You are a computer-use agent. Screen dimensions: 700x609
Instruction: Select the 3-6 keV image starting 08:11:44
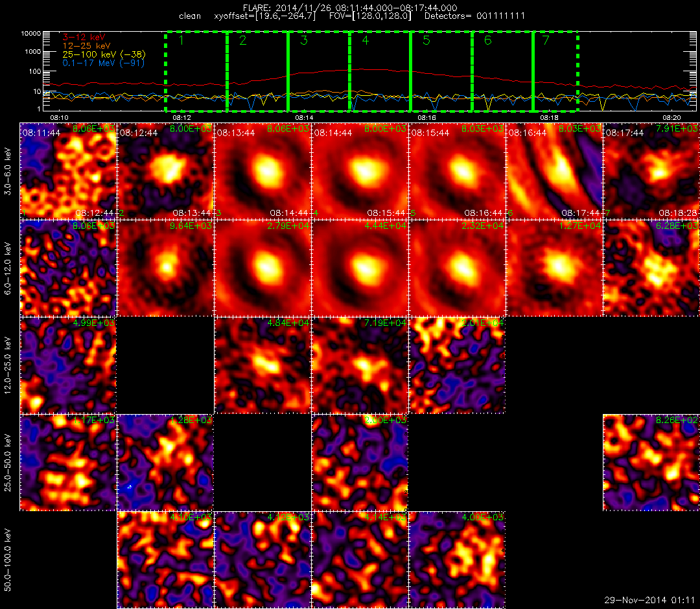coord(68,171)
